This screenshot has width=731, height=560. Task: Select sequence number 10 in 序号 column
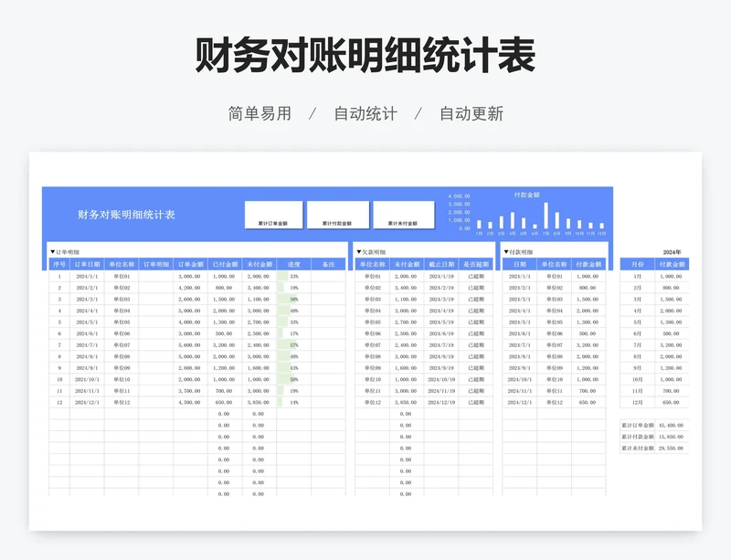point(59,379)
